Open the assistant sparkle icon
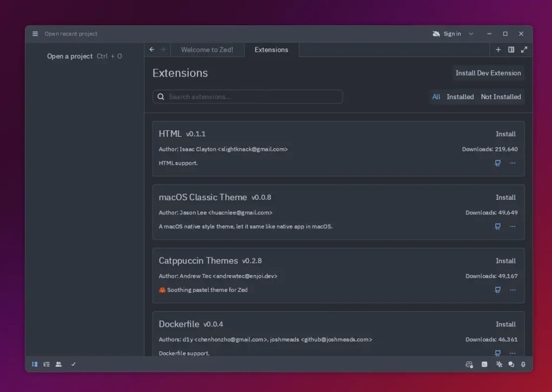This screenshot has height=392, width=552. (x=499, y=364)
